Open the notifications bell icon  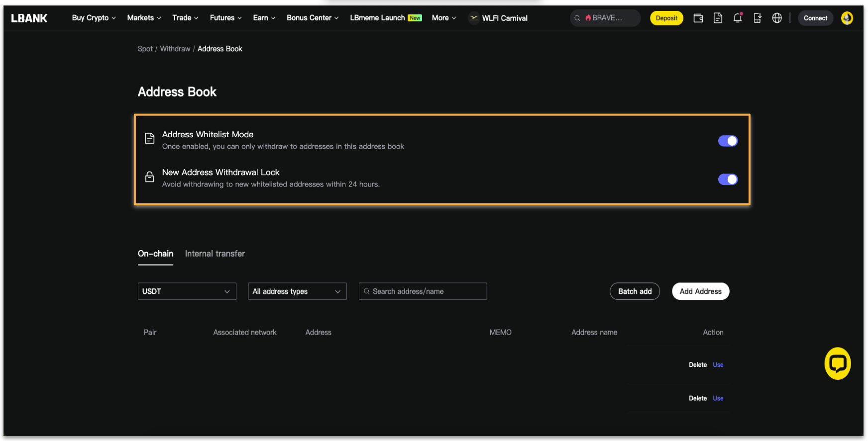coord(738,18)
